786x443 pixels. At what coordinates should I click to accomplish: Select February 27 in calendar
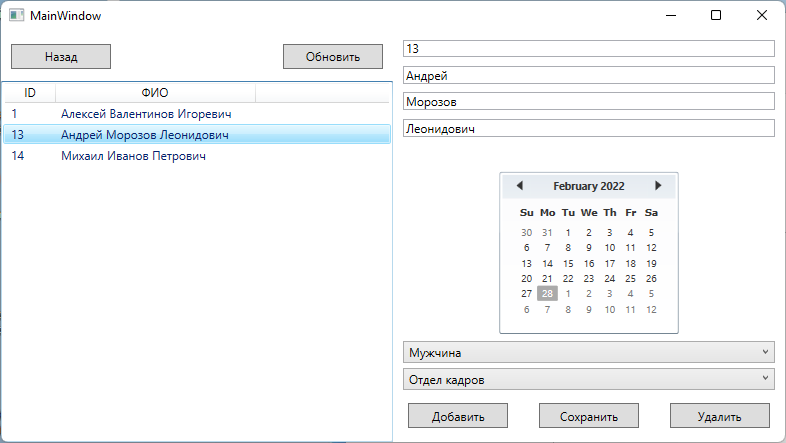pos(526,294)
